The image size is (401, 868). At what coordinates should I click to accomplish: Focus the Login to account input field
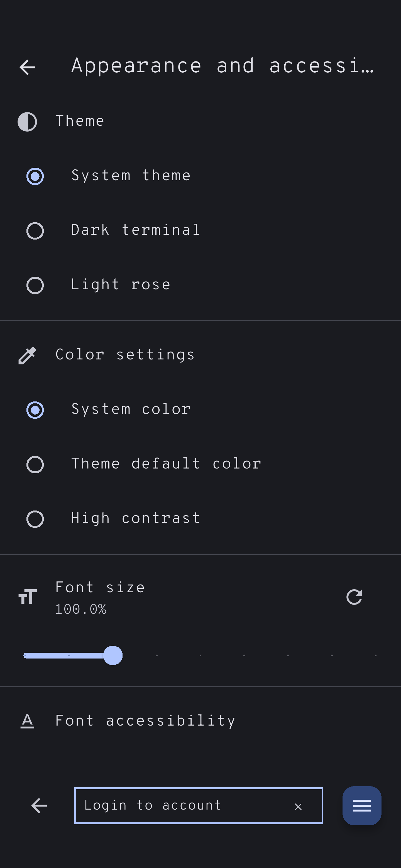point(182,806)
